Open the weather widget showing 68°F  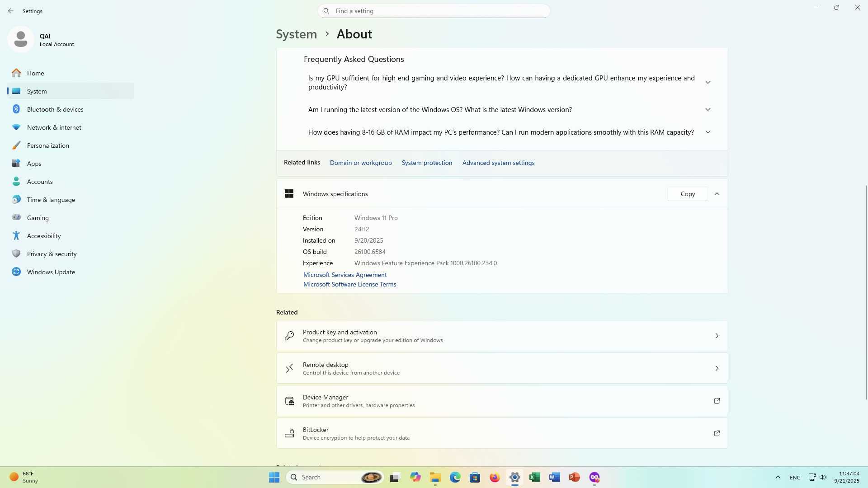(25, 477)
